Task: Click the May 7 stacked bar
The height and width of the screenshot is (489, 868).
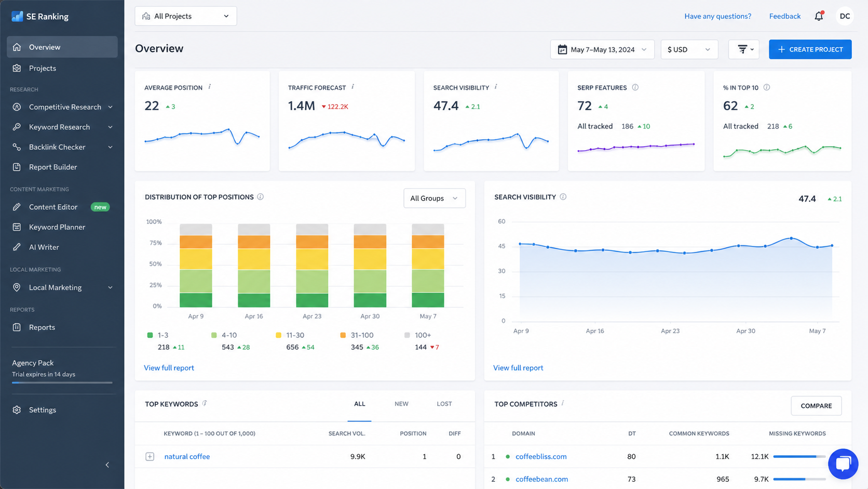Action: 428,266
